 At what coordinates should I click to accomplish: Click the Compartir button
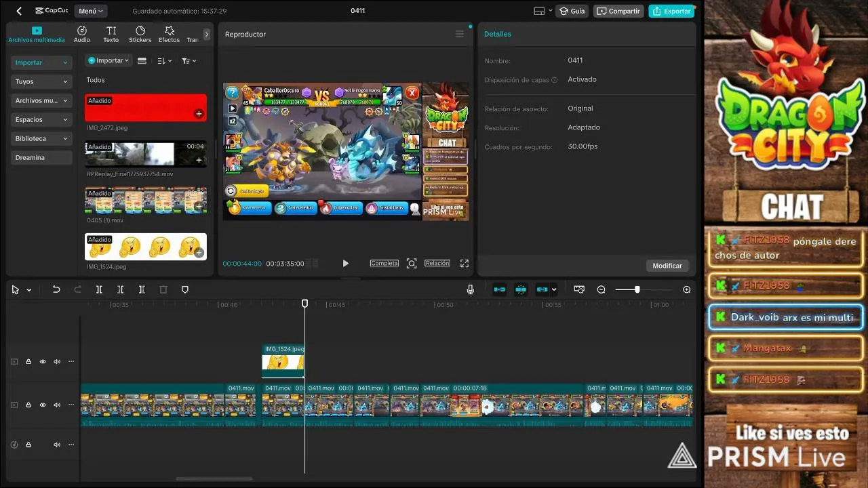coord(618,11)
